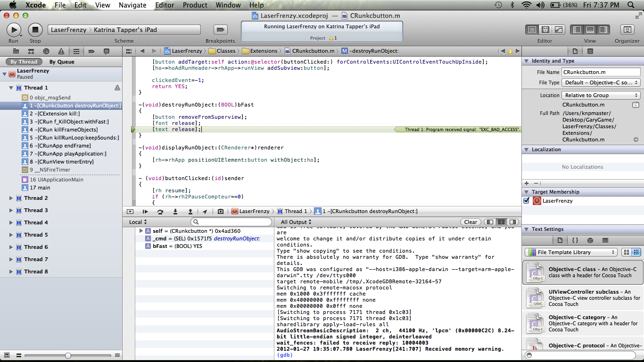This screenshot has width=644, height=362.
Task: Select the Standard editor view button
Action: [x=532, y=30]
